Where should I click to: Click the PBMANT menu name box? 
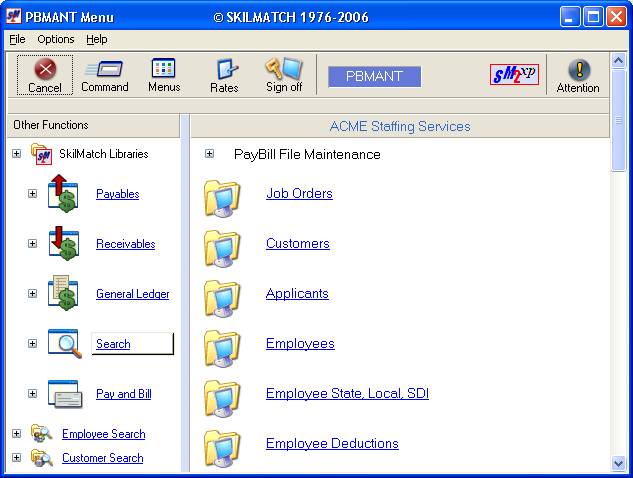[x=374, y=76]
